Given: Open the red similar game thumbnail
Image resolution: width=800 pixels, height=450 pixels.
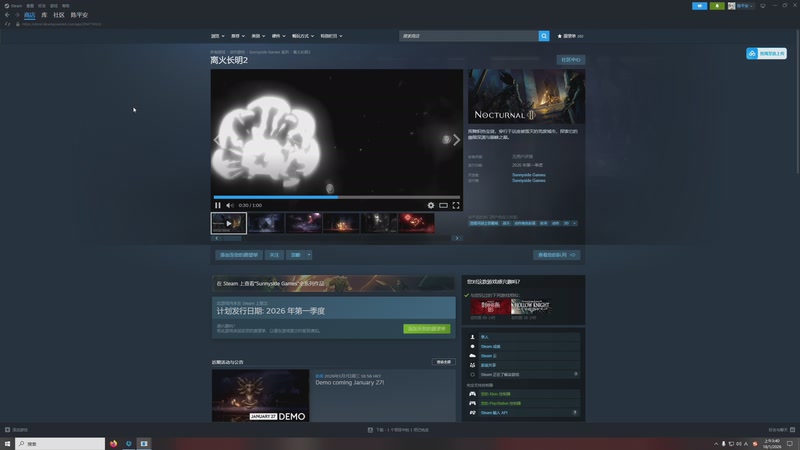Looking at the screenshot, I should (x=490, y=307).
